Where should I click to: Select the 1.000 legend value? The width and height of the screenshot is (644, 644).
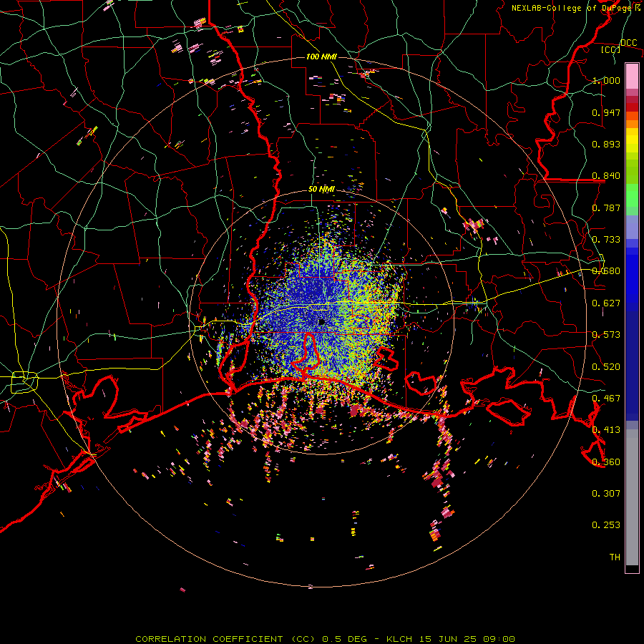pos(606,80)
